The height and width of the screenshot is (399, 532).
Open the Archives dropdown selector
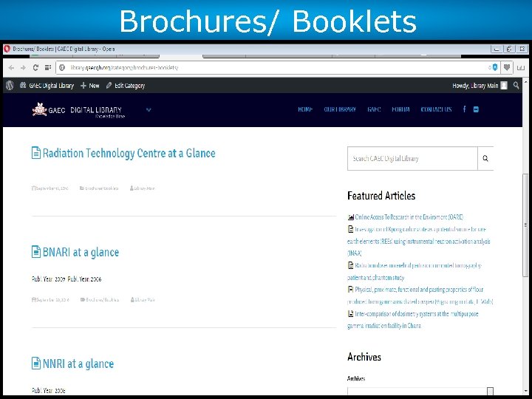420,392
